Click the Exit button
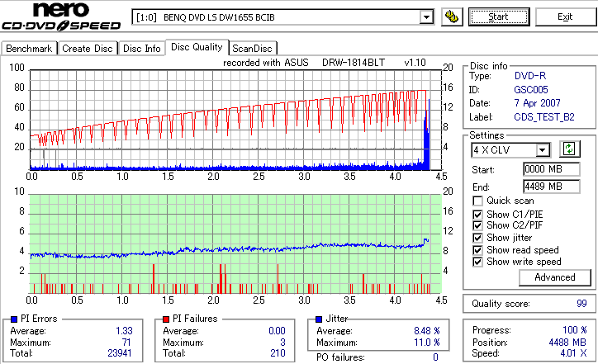The width and height of the screenshot is (598, 364). click(565, 17)
